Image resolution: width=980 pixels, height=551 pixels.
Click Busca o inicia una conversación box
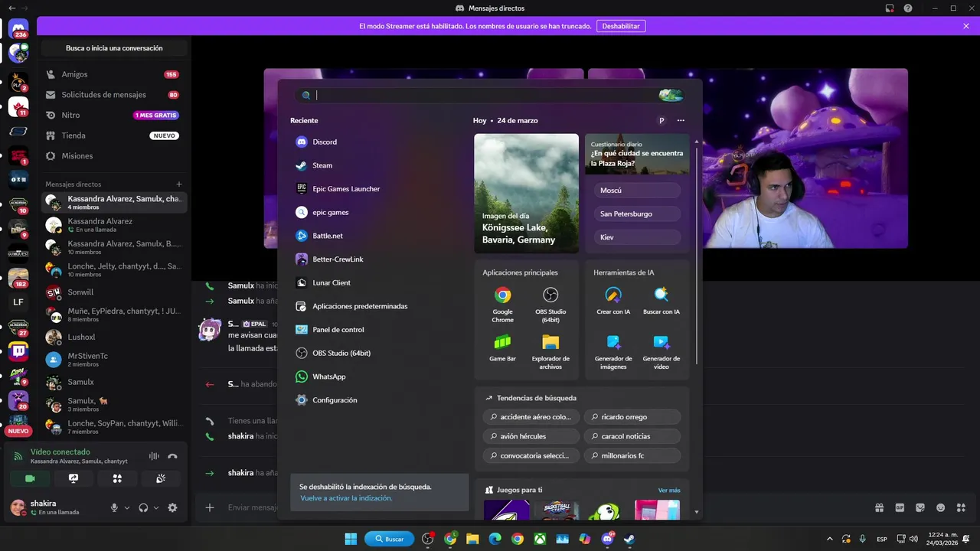pyautogui.click(x=114, y=48)
